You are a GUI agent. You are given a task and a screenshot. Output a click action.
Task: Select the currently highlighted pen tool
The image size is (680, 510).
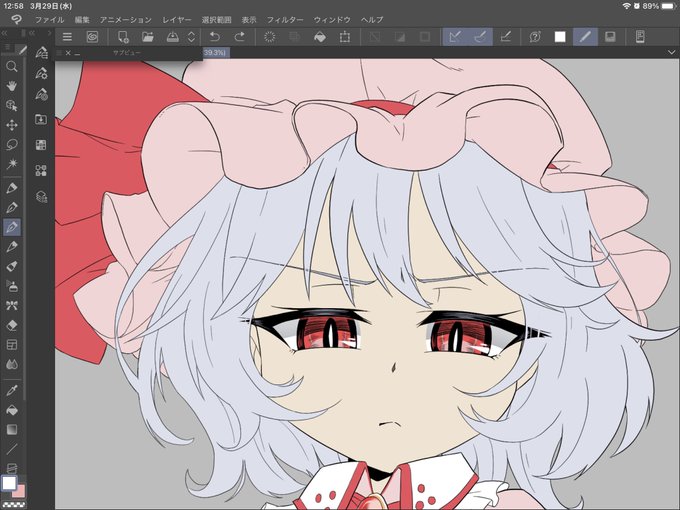[12, 227]
